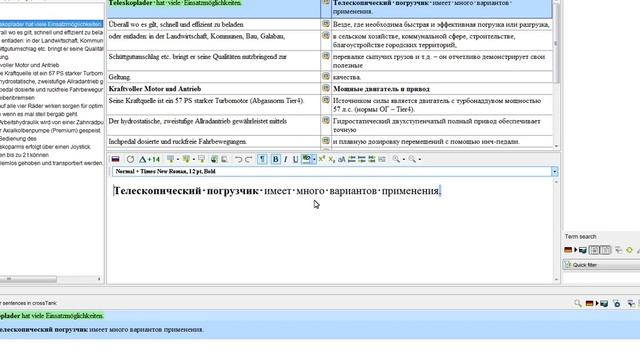This screenshot has width=640, height=360.
Task: Click the first zoom magnifier in editor toolbar
Action: [x=396, y=159]
